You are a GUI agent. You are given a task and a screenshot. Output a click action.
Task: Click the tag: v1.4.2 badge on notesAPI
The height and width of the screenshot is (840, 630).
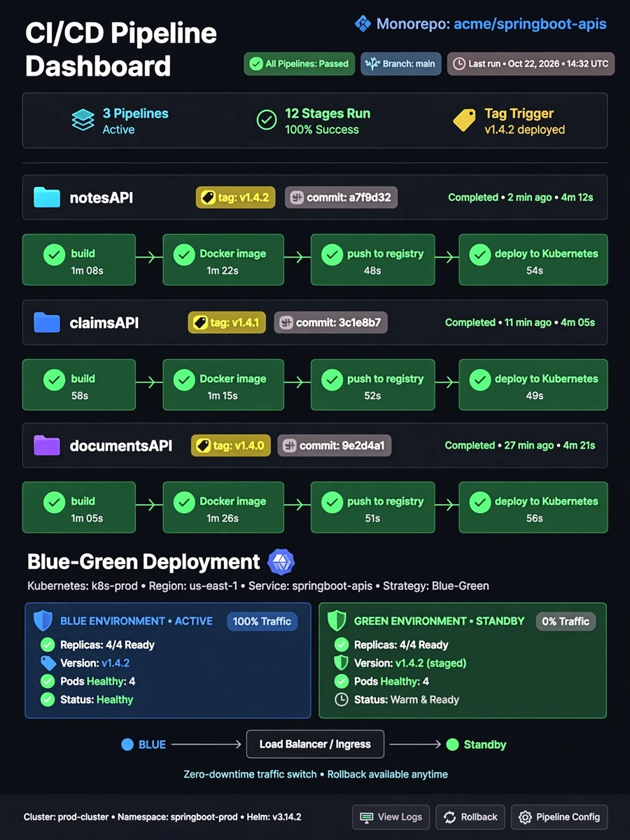tap(236, 197)
